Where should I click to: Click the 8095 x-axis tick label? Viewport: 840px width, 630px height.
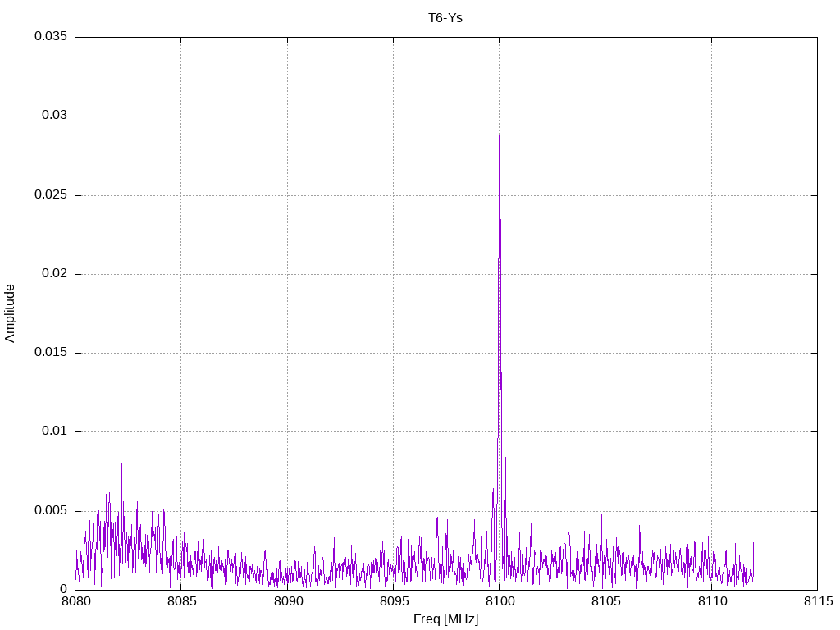394,601
